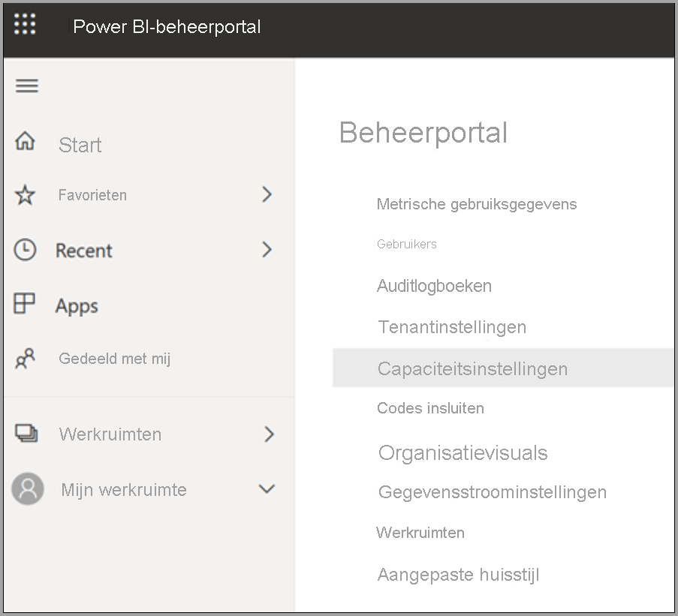Click the Favorieten star icon
678x616 pixels.
point(26,194)
